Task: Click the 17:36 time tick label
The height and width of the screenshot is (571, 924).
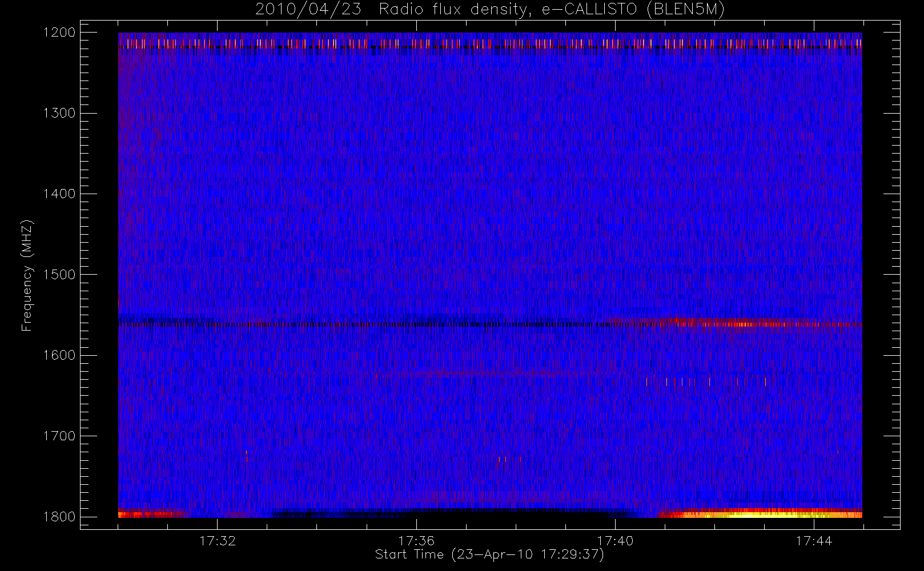Action: coord(416,541)
